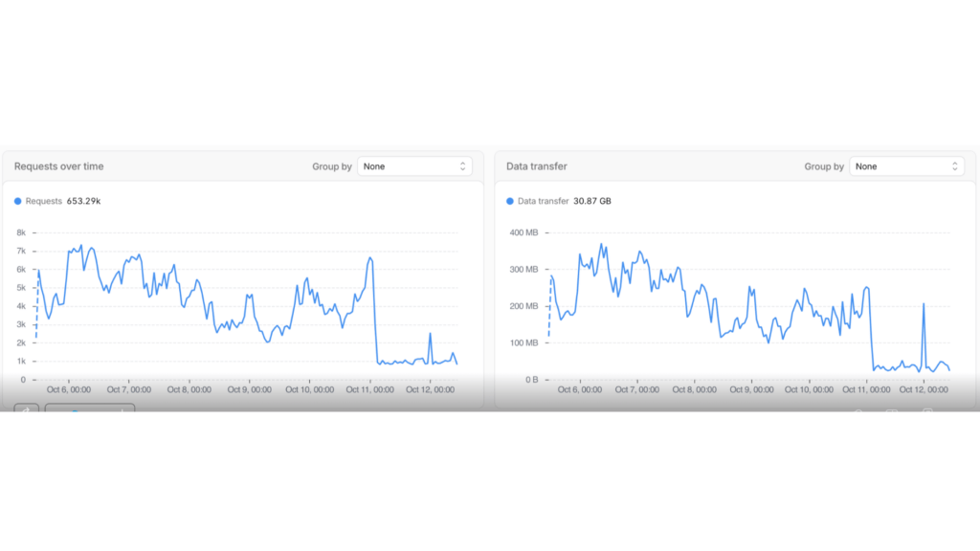This screenshot has width=980, height=551.
Task: Click 'Oct 11, 00:00' on the requests chart axis
Action: point(370,390)
